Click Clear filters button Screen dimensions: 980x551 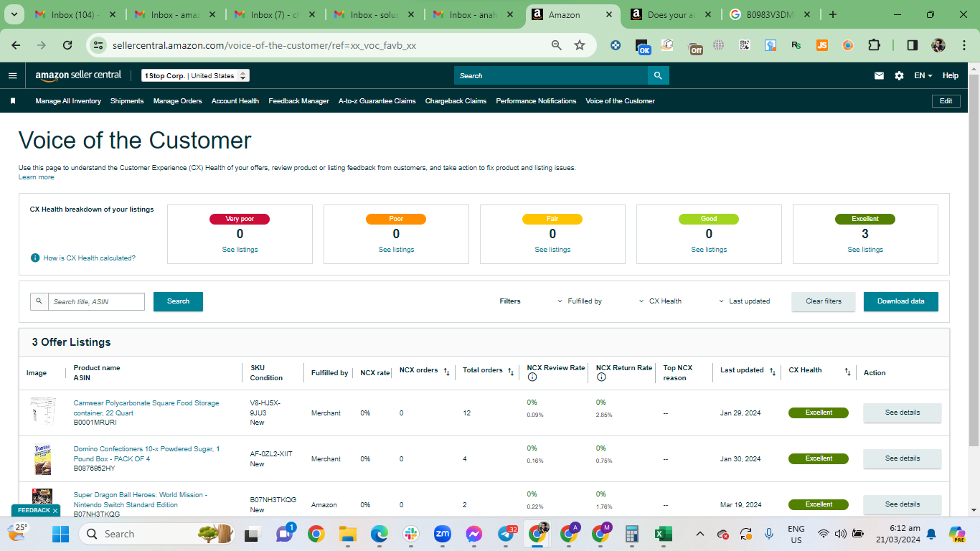[824, 301]
